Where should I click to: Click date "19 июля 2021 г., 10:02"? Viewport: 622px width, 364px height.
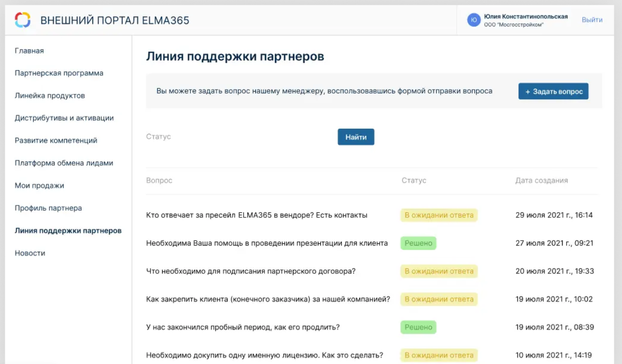554,299
